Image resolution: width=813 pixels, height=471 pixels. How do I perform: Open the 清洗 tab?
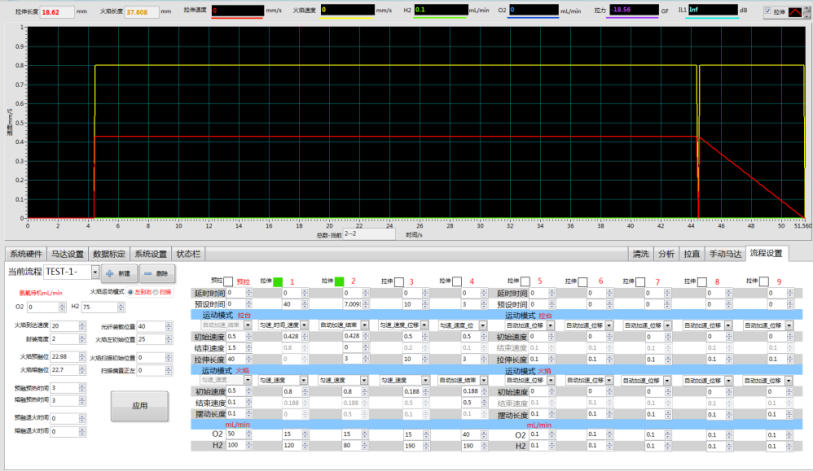click(640, 254)
